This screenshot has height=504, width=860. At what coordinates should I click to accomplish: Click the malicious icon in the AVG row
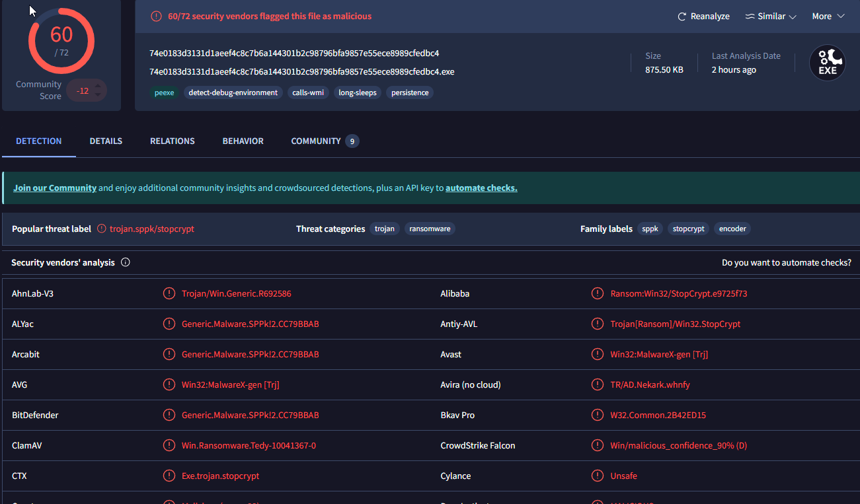point(169,384)
